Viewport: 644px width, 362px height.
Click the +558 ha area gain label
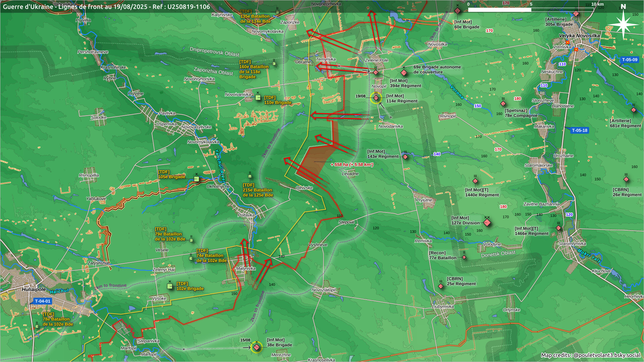click(352, 165)
